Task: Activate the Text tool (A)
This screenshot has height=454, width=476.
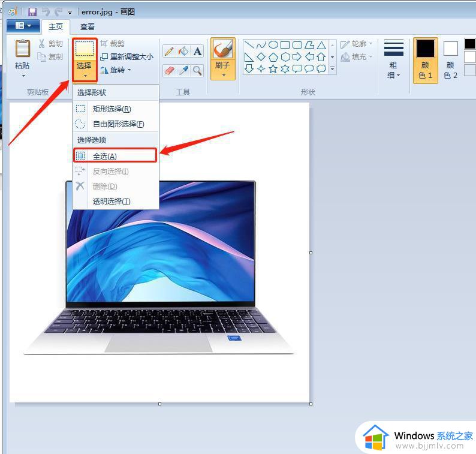Action: (x=197, y=52)
